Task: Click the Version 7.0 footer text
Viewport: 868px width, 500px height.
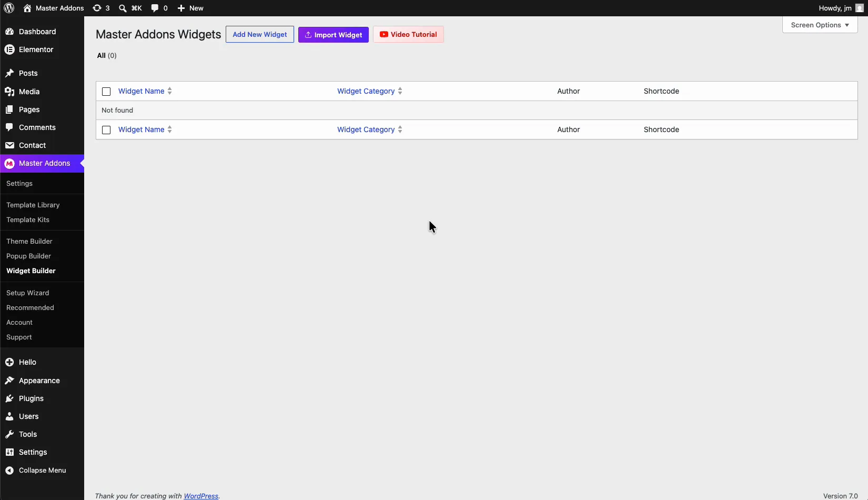Action: tap(840, 496)
